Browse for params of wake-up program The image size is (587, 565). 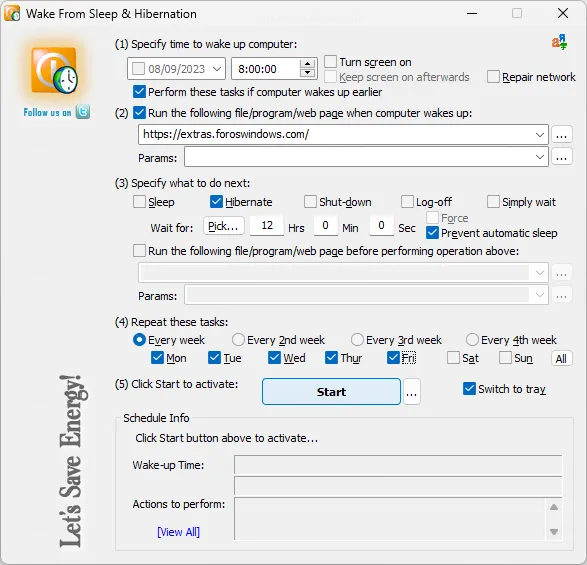pos(561,157)
